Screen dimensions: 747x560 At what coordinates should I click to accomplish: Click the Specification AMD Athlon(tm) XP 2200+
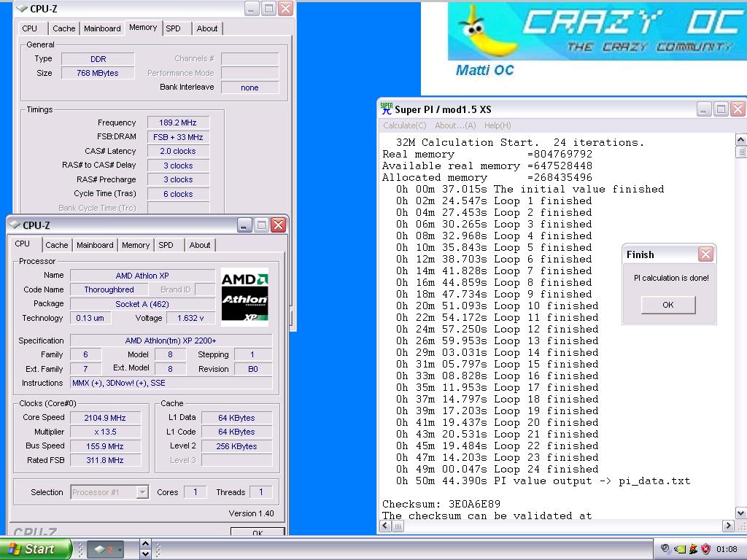[171, 341]
